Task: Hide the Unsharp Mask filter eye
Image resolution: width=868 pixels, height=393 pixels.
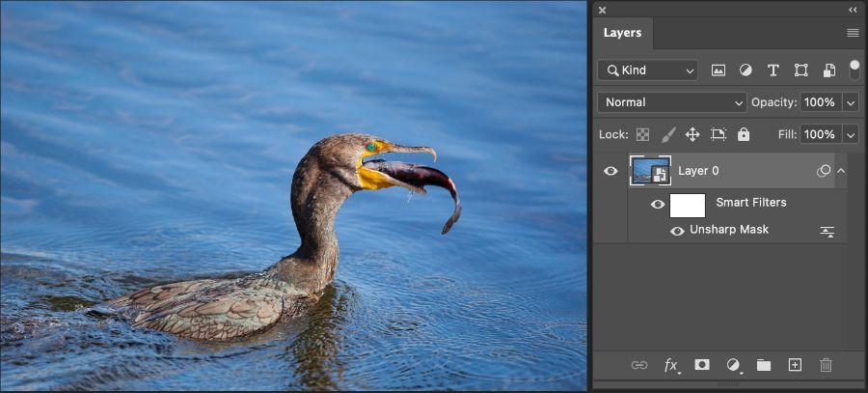Action: tap(677, 231)
